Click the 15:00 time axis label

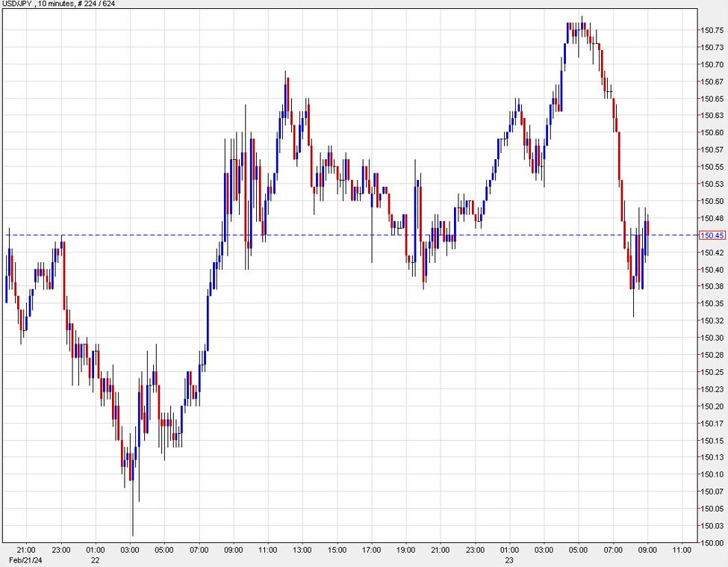pos(337,550)
